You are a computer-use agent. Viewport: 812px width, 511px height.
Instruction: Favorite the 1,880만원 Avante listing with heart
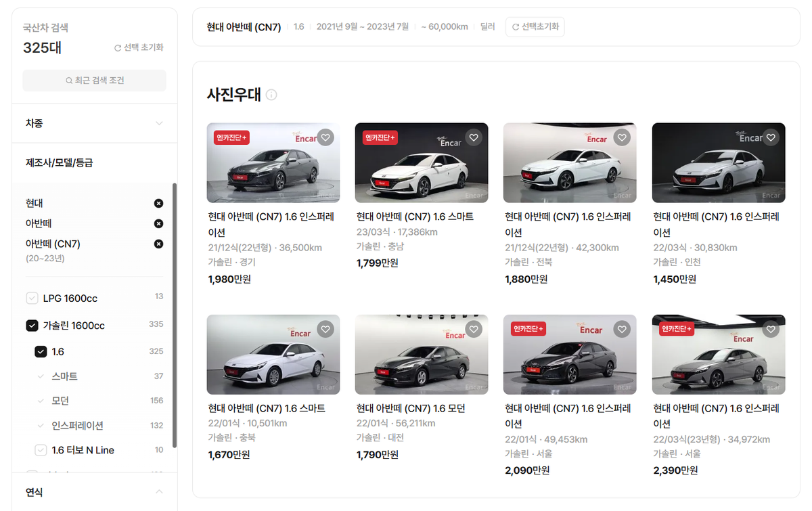(622, 137)
